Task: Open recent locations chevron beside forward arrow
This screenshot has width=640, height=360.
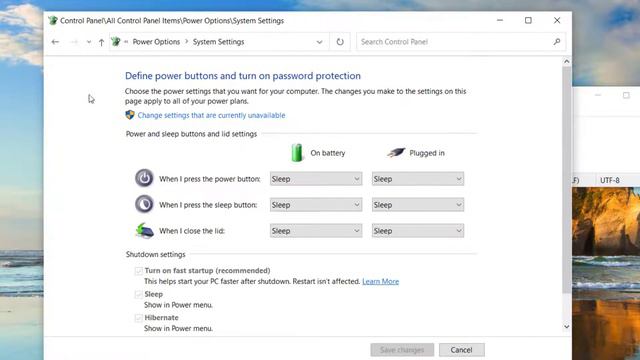Action: click(x=89, y=42)
